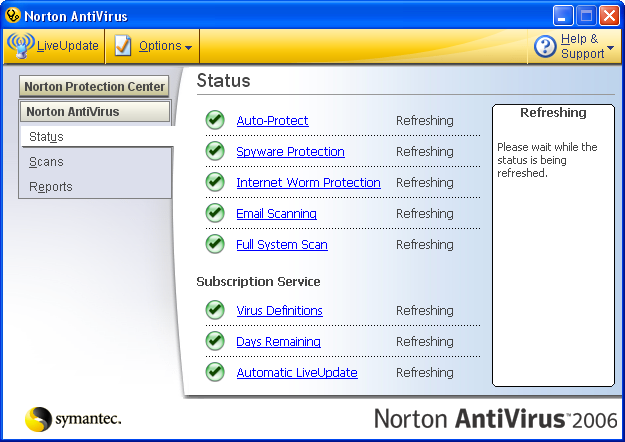The width and height of the screenshot is (625, 442).
Task: Click the Full System Scan link
Action: tap(281, 245)
